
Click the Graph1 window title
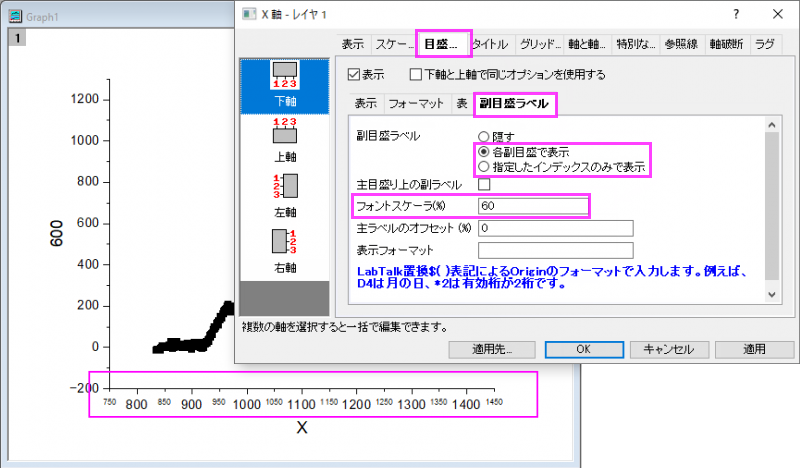click(x=42, y=17)
